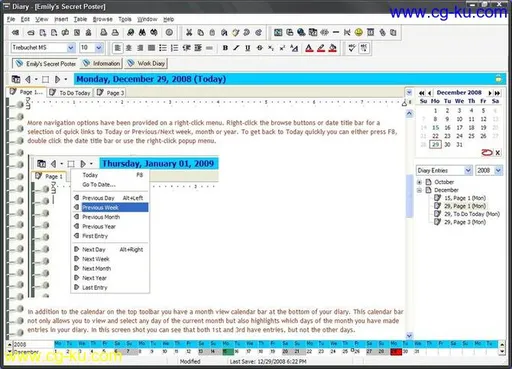Click the dropdown arrow at page tabs right end

409,93
